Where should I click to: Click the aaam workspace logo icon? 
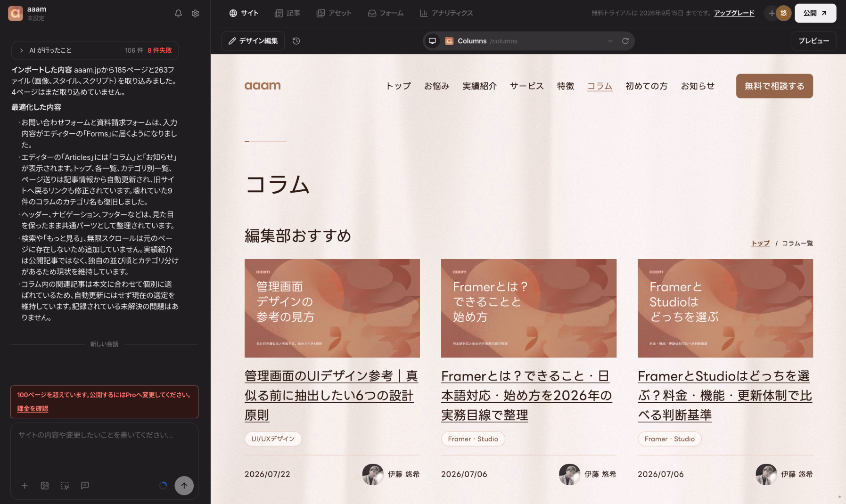[x=16, y=13]
